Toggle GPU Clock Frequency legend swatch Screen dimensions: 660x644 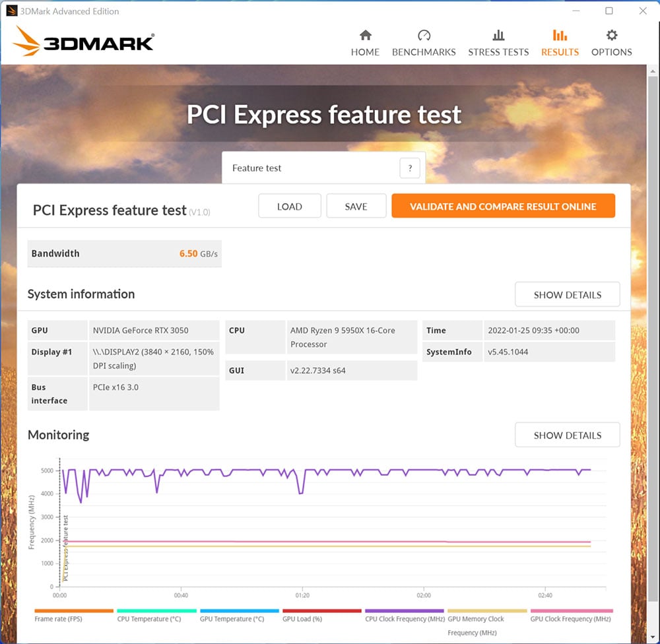pyautogui.click(x=572, y=611)
